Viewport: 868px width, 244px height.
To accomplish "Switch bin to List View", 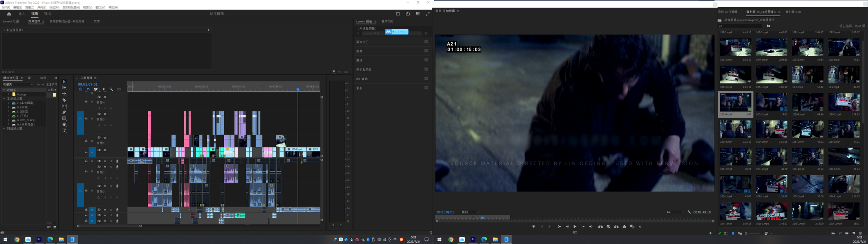I will (x=726, y=233).
